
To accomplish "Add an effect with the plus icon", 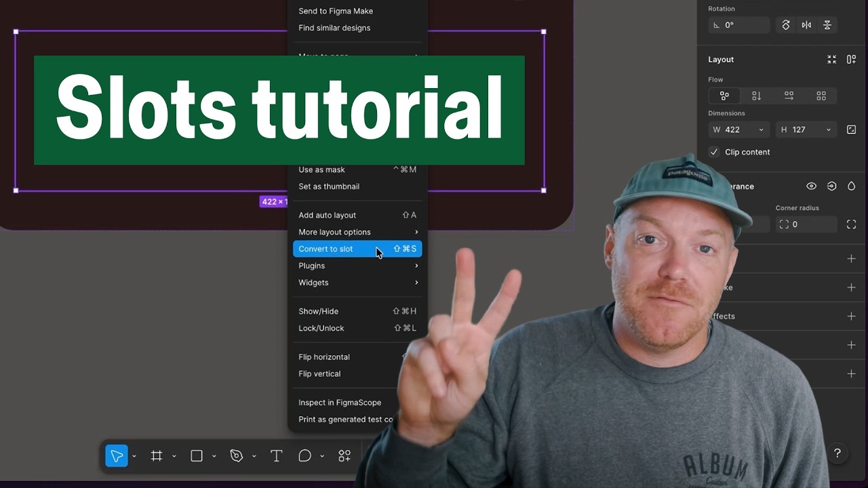I will (x=852, y=316).
